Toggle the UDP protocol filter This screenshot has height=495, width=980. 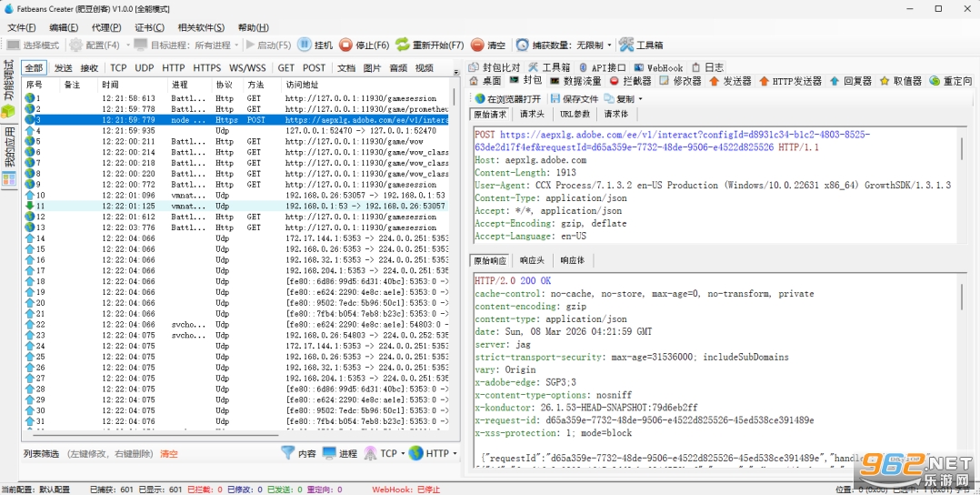(x=145, y=67)
